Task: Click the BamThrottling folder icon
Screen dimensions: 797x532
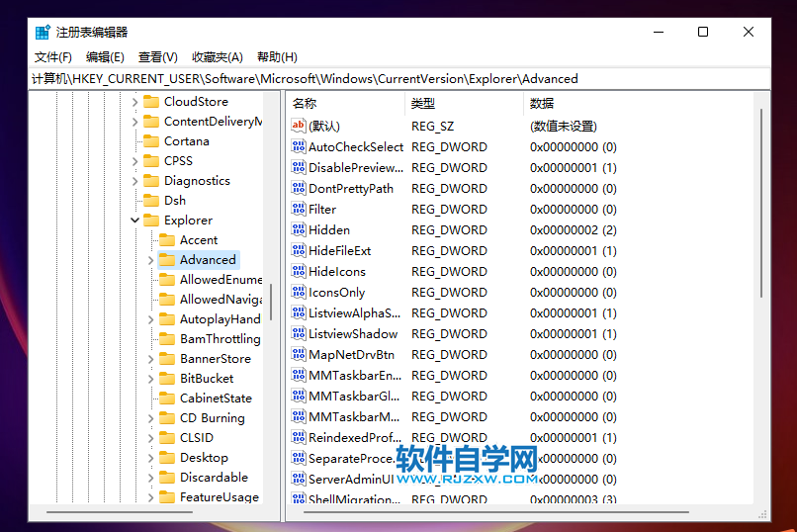Action: tap(167, 339)
